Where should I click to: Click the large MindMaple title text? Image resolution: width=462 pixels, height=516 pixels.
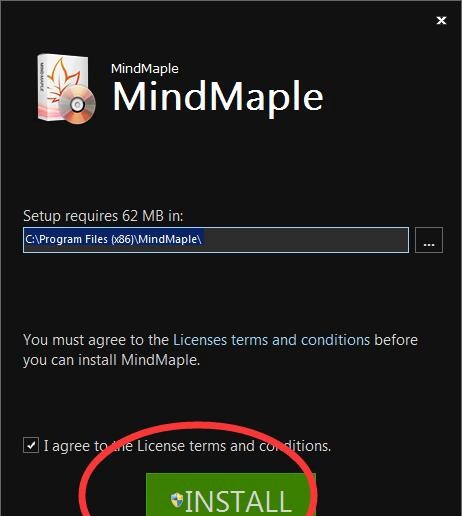pos(218,97)
